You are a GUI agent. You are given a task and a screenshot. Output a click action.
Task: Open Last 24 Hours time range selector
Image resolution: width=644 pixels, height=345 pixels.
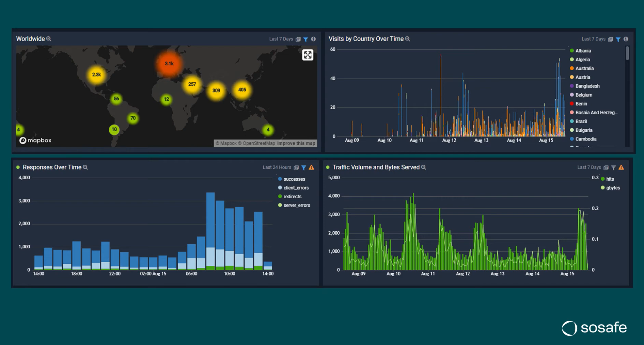277,167
